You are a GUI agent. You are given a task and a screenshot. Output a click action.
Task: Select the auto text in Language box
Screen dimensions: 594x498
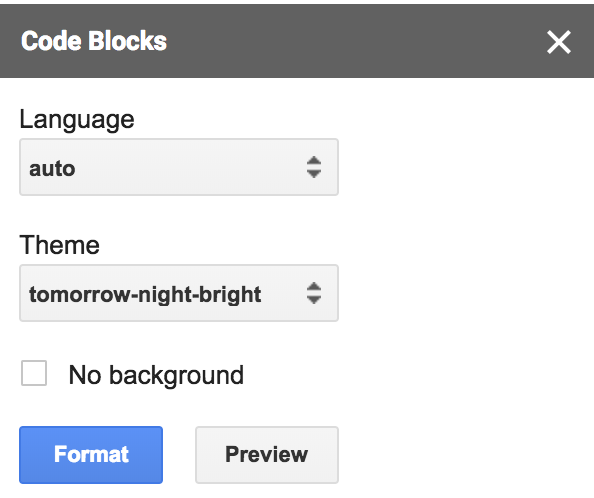tap(52, 168)
